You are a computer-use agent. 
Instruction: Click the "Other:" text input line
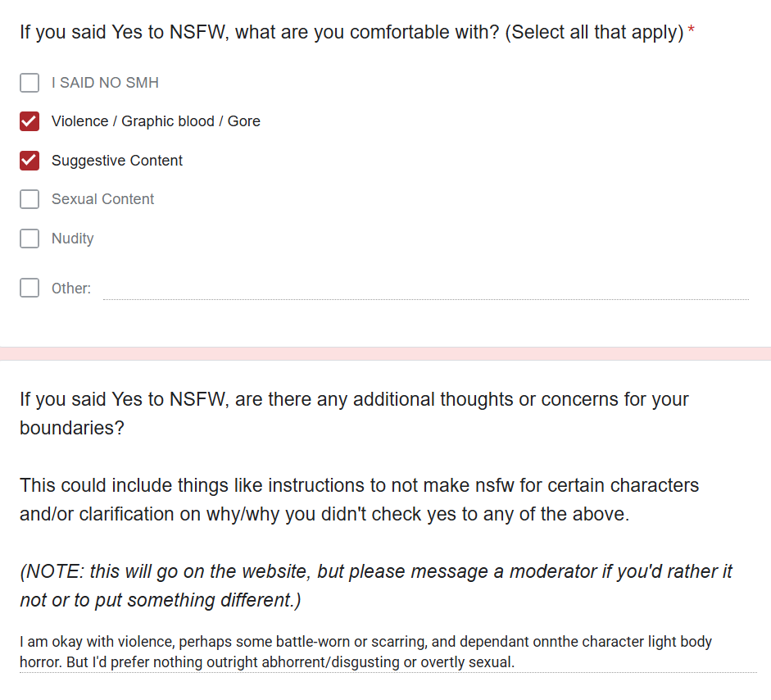point(425,289)
